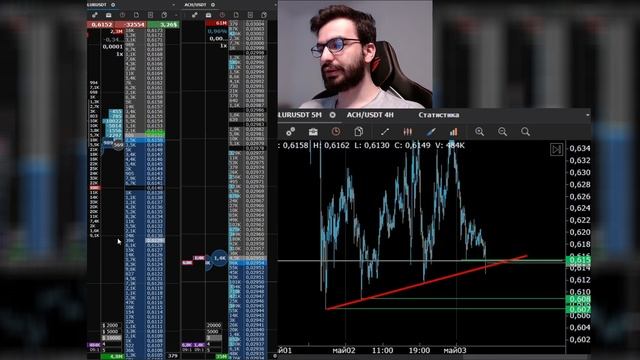
Task: Click 1x multiplier in LURUSDT order book
Action: 119,53
